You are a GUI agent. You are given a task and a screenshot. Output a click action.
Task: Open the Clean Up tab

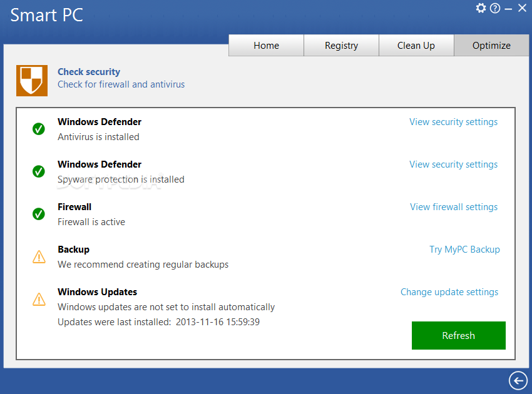pyautogui.click(x=416, y=46)
